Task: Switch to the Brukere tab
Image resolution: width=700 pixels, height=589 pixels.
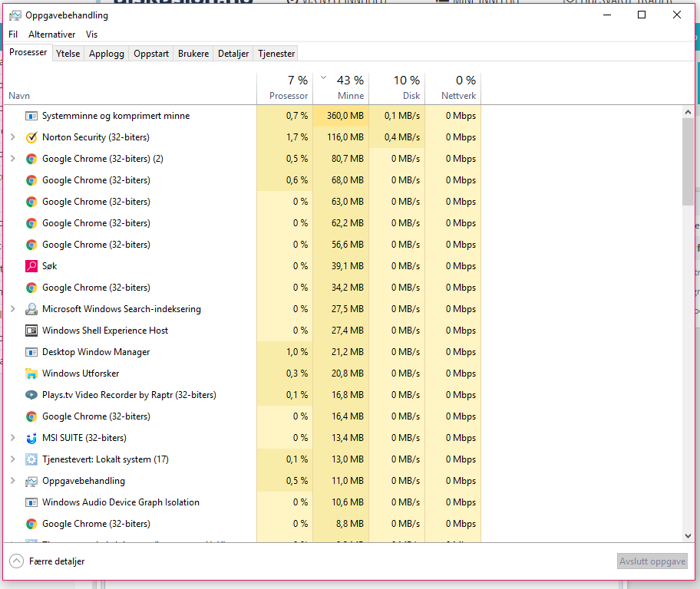Action: [x=193, y=54]
